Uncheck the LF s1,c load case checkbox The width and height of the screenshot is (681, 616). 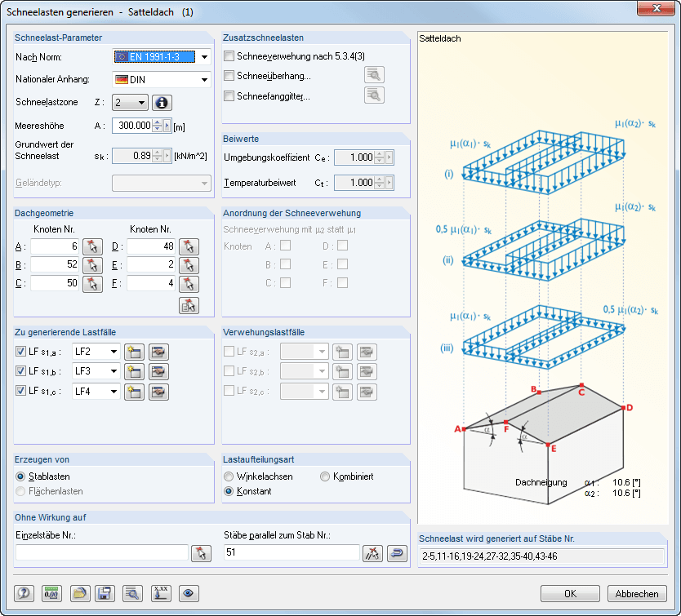click(x=20, y=390)
